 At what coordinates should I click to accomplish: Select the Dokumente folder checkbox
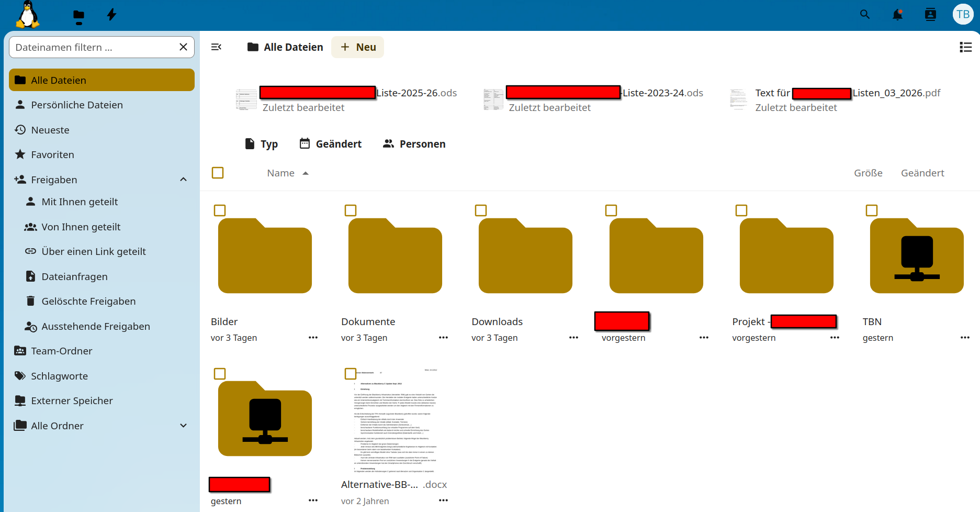pos(351,210)
